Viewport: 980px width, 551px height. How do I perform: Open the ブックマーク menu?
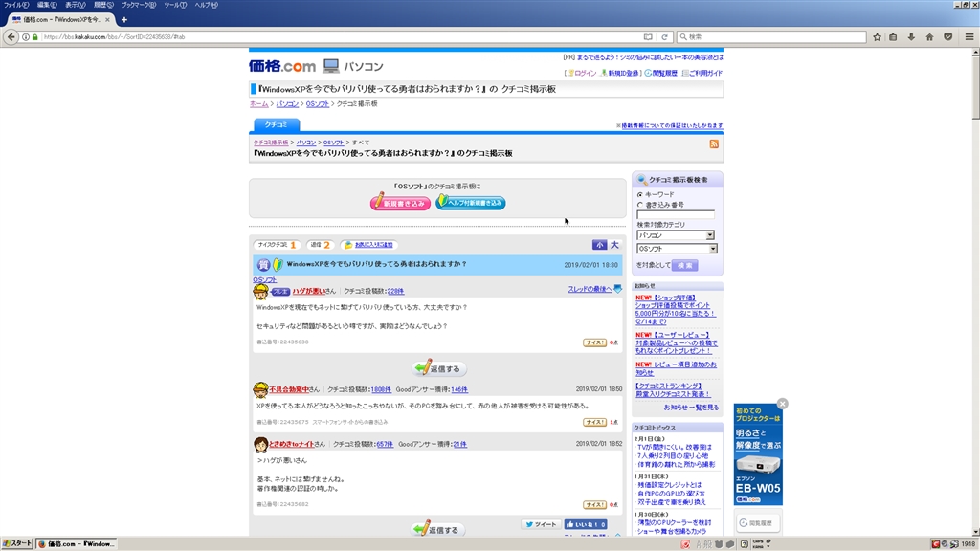139,5
